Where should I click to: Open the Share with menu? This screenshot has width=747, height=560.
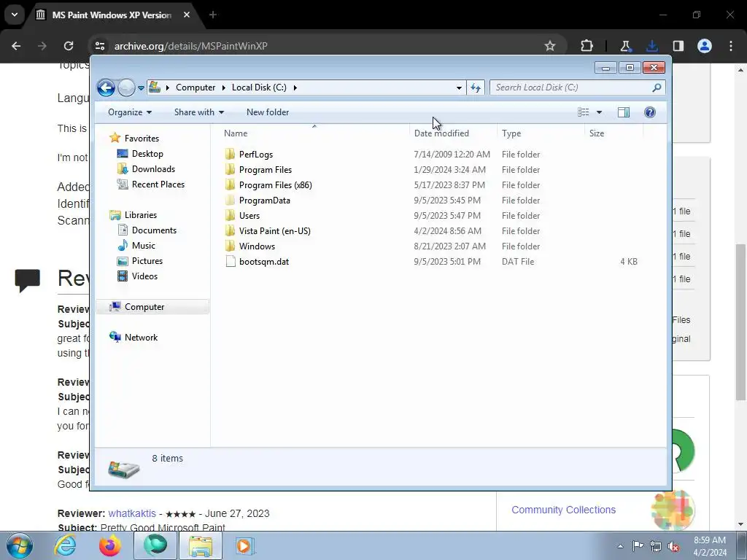pos(199,112)
